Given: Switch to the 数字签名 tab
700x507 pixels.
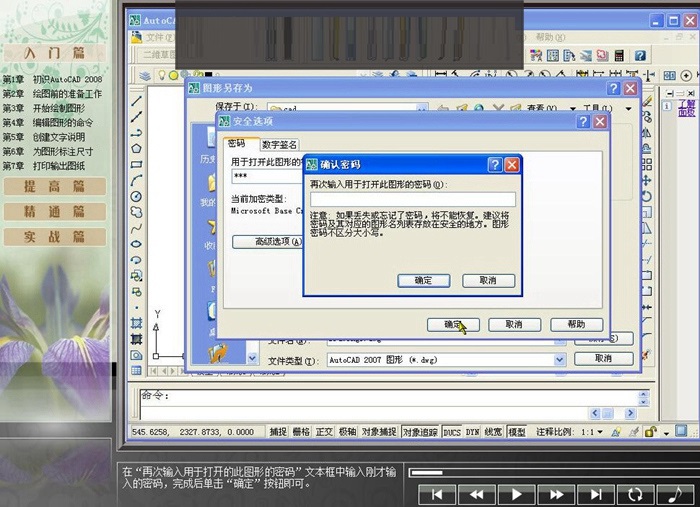Looking at the screenshot, I should point(279,144).
